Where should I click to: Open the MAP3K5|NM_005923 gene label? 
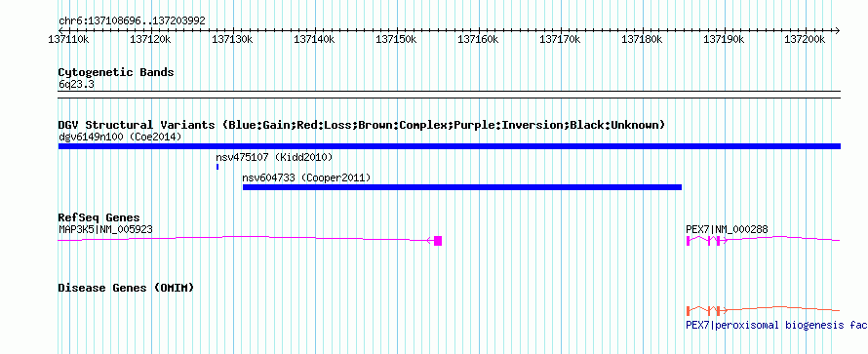pos(105,229)
